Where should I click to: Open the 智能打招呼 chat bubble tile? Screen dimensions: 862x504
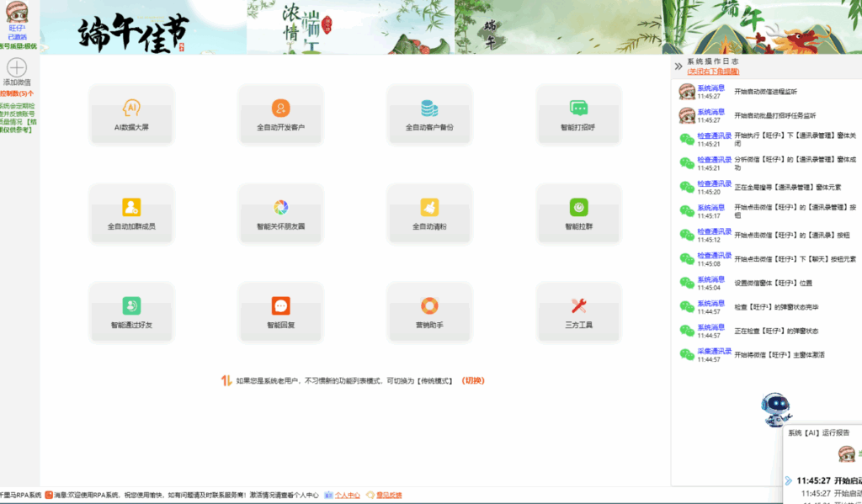point(578,115)
